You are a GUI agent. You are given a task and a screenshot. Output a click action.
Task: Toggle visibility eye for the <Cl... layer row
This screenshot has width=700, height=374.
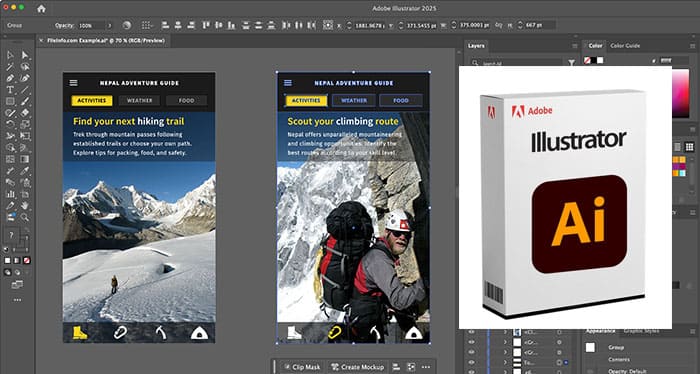pyautogui.click(x=471, y=332)
